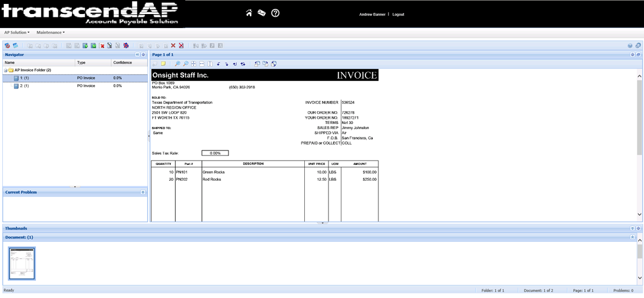The image size is (644, 298).
Task: Sort Navigator by the Type column
Action: coord(93,62)
